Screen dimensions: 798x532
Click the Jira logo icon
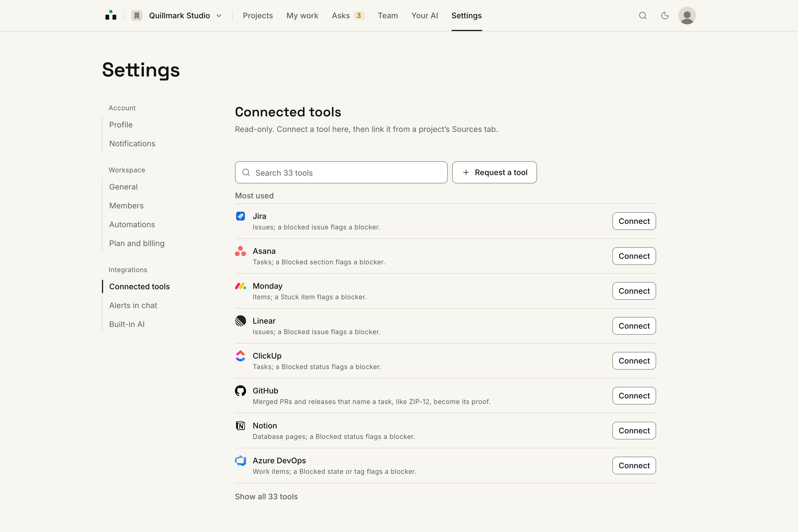click(240, 216)
